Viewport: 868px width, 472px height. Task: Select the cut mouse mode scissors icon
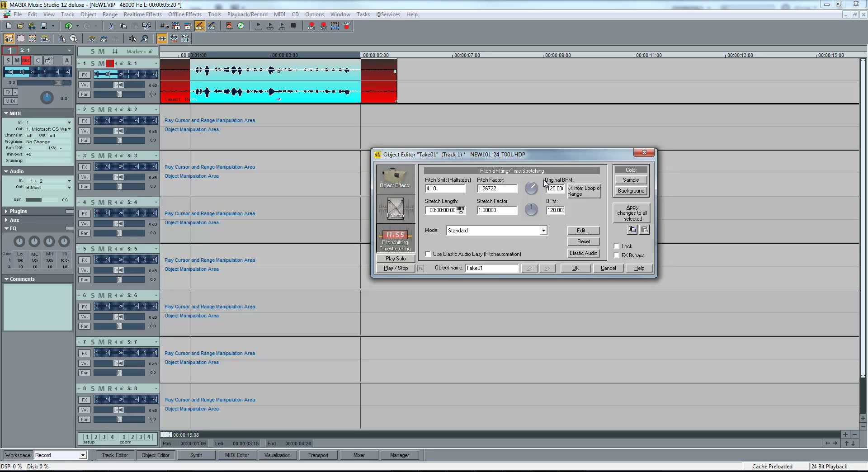coord(62,38)
